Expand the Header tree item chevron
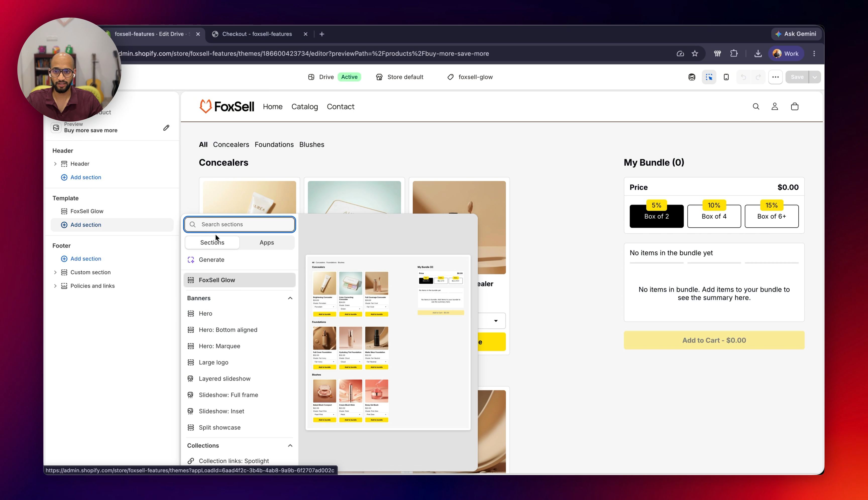Screen dimensions: 868x500 tap(55, 164)
